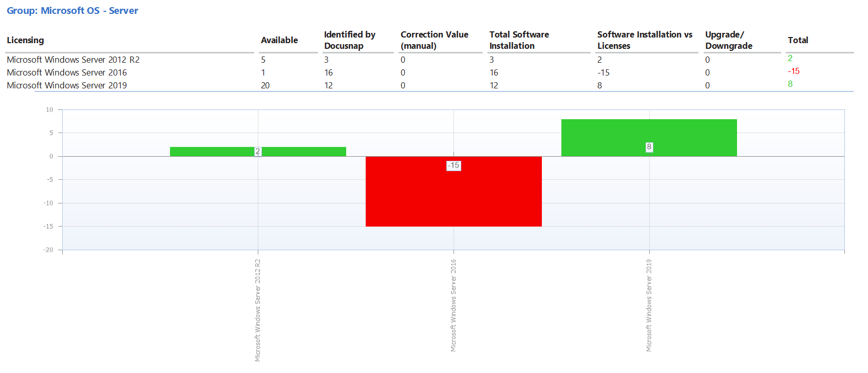
Task: Select the Microsoft Windows Server 2012 R2 table row
Action: pyautogui.click(x=429, y=60)
